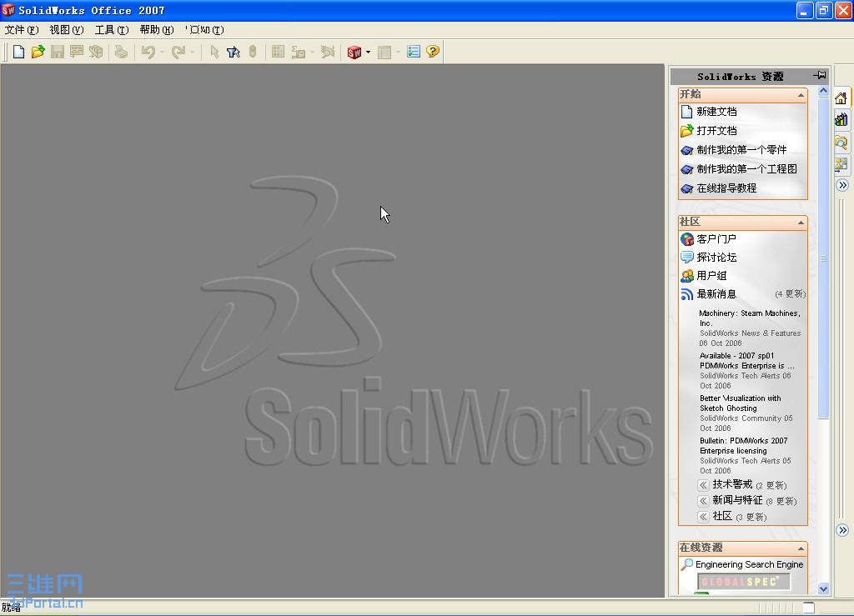This screenshot has height=616, width=854.
Task: Open the 探讨论坛 link
Action: coord(716,258)
